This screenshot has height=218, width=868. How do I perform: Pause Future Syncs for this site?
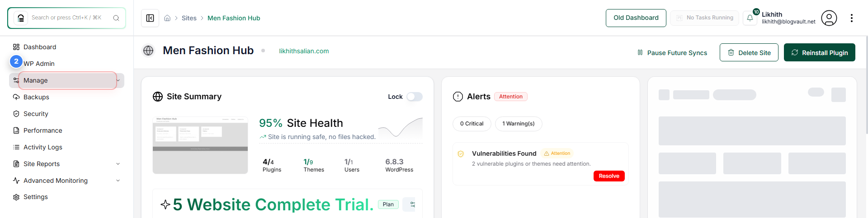[x=672, y=53]
